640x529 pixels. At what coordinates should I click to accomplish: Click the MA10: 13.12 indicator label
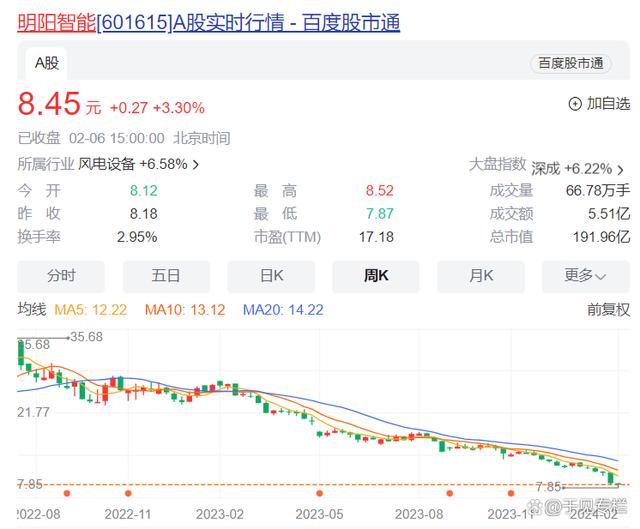coord(185,310)
